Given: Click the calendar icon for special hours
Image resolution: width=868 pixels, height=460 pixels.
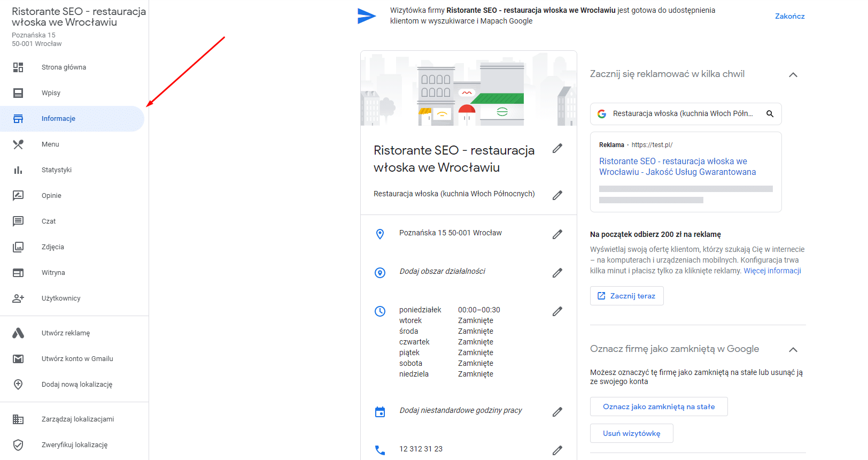Looking at the screenshot, I should point(380,412).
